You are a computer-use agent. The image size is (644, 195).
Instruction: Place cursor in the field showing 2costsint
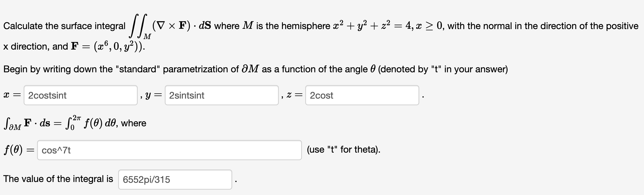80,96
